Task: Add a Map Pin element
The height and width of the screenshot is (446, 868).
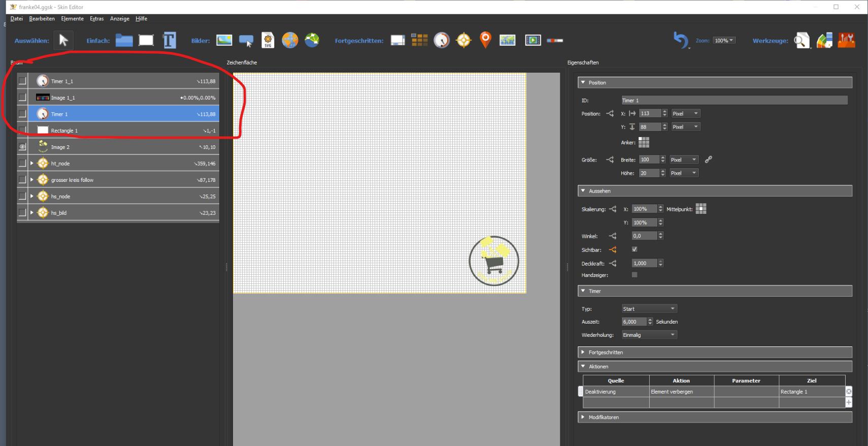Action: (485, 40)
